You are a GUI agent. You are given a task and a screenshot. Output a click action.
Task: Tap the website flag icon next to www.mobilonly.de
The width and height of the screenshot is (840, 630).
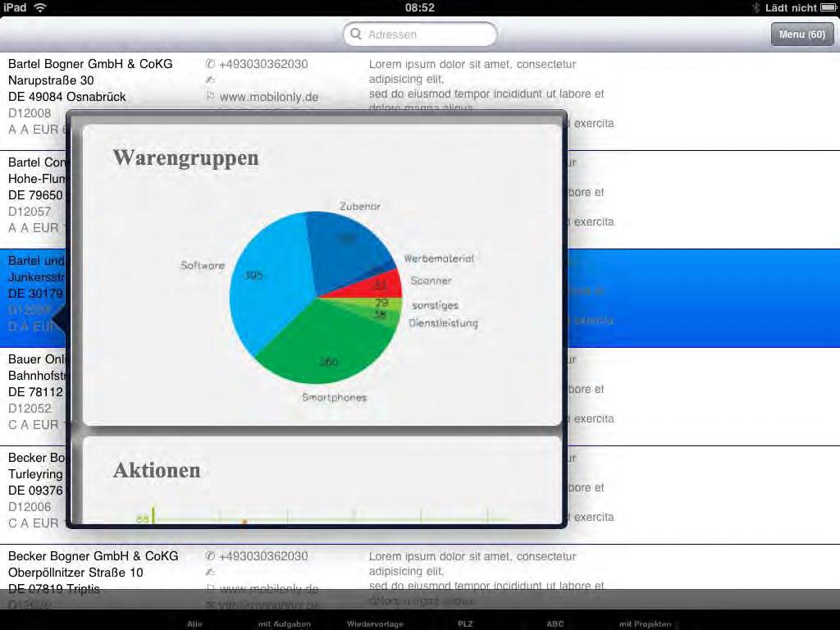(x=210, y=97)
